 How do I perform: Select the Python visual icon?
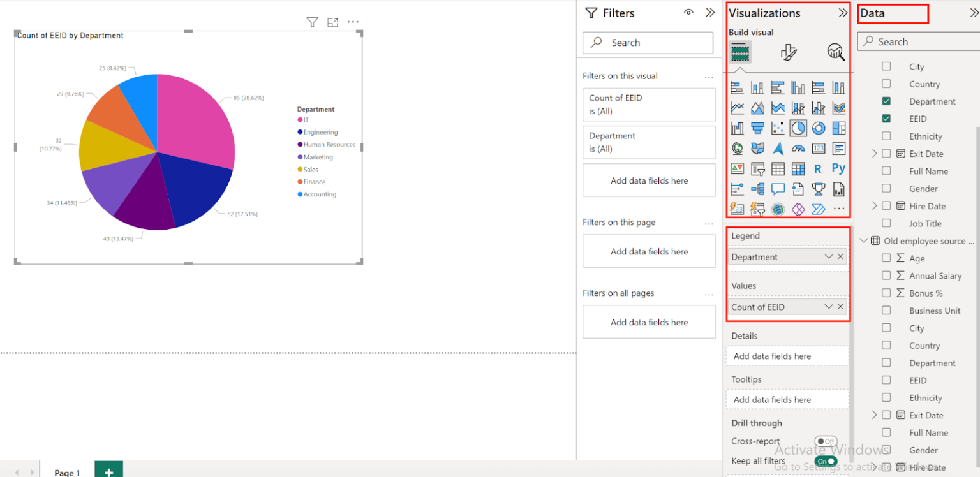click(x=839, y=168)
